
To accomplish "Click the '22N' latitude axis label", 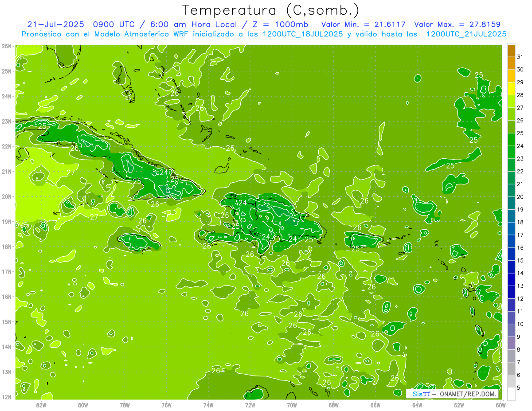I will click(x=7, y=146).
